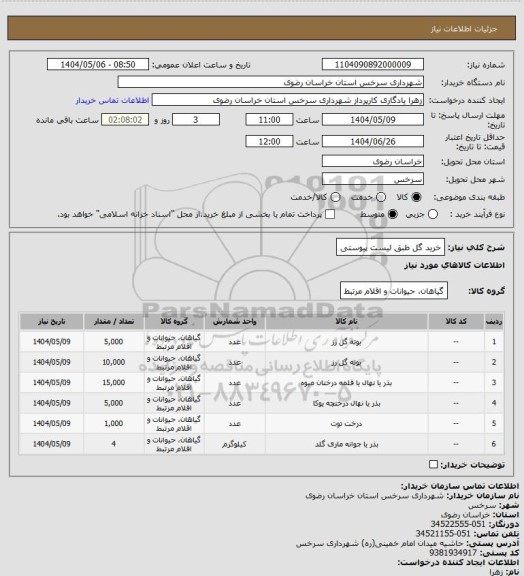Screen dimensions: 524x576
Task: Click the need number field 1104090892000009
Action: pyautogui.click(x=373, y=64)
